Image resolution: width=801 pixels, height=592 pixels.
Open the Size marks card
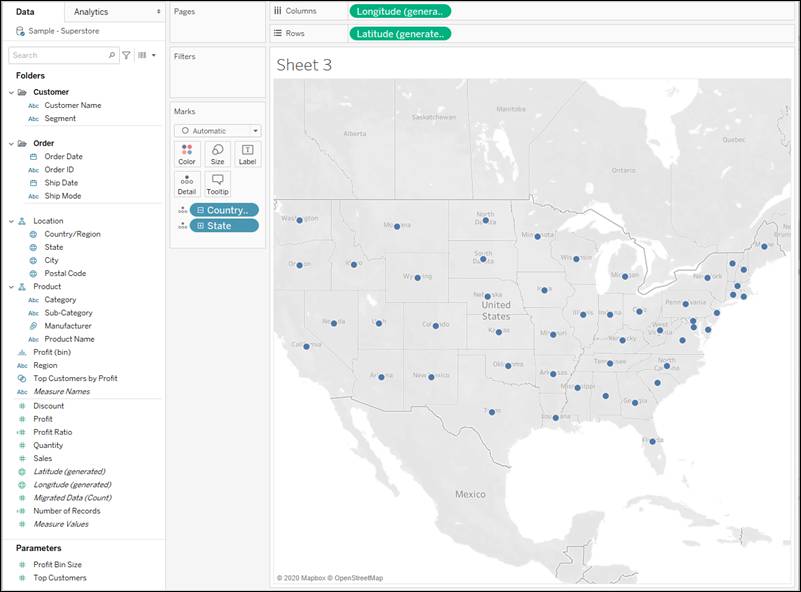pyautogui.click(x=218, y=154)
